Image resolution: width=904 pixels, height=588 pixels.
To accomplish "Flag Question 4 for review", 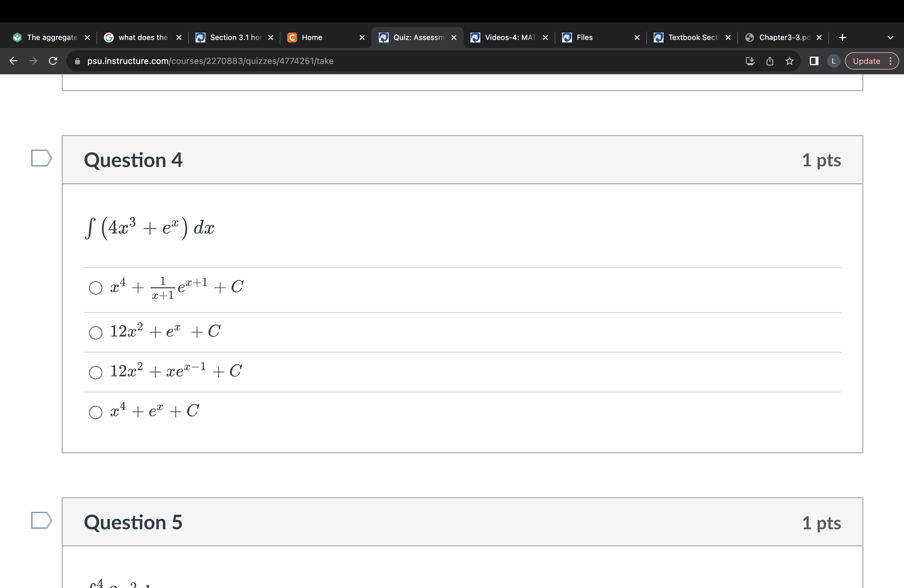I will (x=42, y=158).
